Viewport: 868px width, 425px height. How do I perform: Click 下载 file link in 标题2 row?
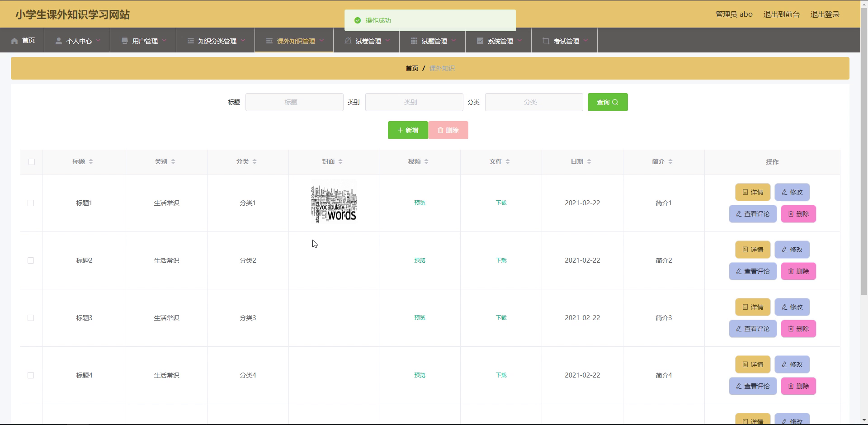pos(501,260)
